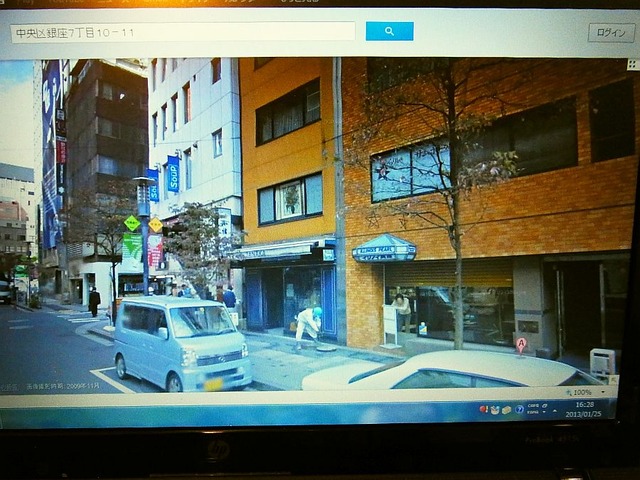This screenshot has height=480, width=640.
Task: Click the red alert tray icon
Action: point(484,409)
